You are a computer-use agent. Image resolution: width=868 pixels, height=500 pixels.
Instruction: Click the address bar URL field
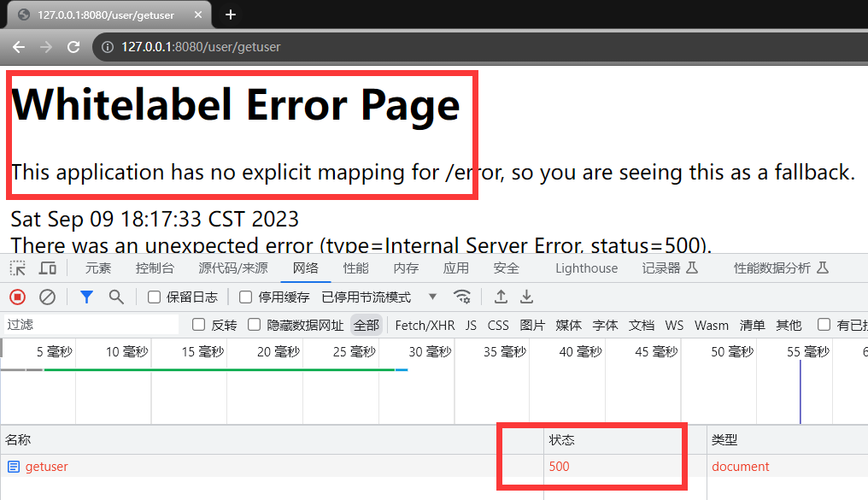[480, 47]
